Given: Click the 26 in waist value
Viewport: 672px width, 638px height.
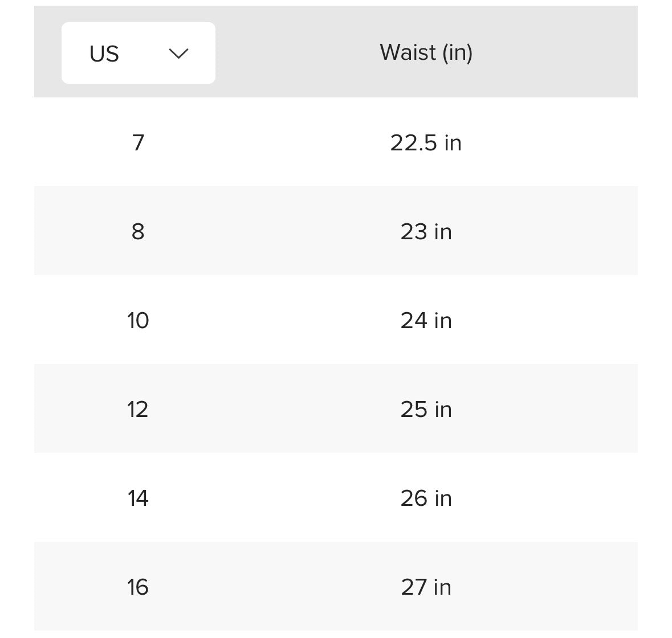Looking at the screenshot, I should coord(426,497).
